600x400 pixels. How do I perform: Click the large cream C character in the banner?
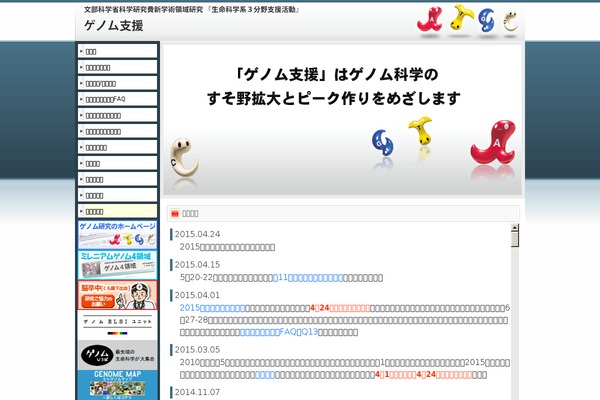click(x=184, y=157)
